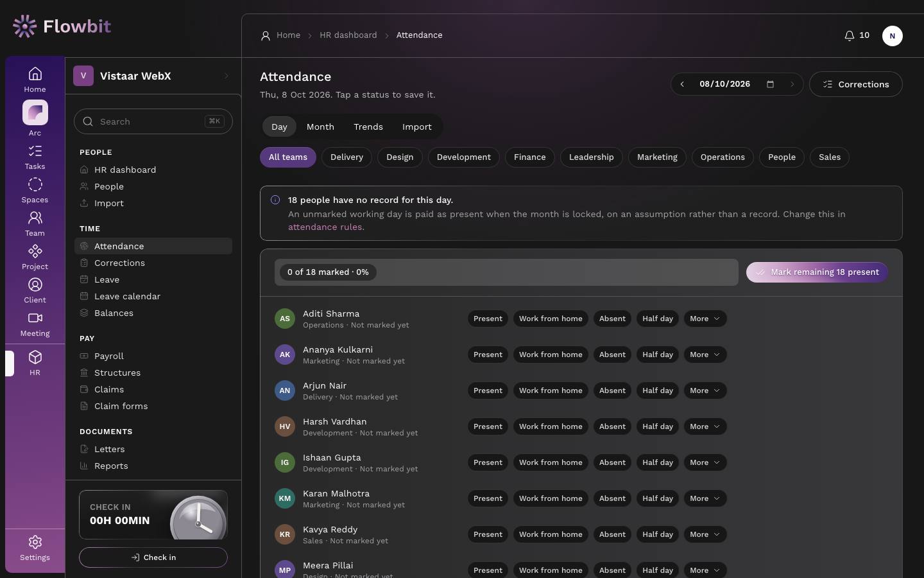Image resolution: width=924 pixels, height=578 pixels.
Task: Switch to the Import tab
Action: (x=417, y=127)
